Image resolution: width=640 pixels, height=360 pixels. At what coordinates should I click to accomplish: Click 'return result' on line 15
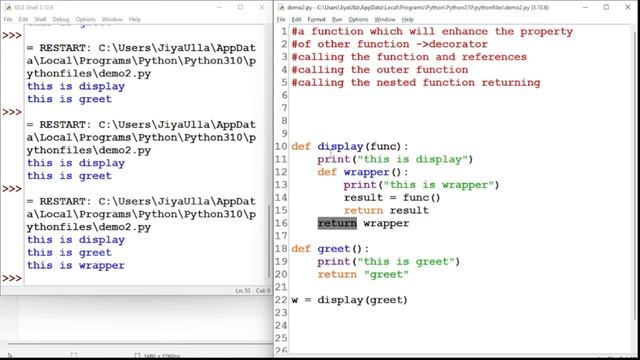tap(386, 211)
